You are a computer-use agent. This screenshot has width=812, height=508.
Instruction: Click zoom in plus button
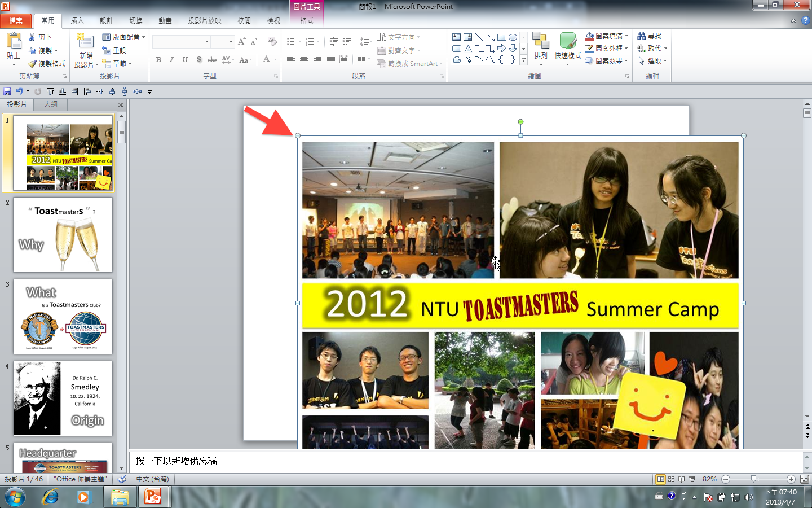tap(791, 479)
